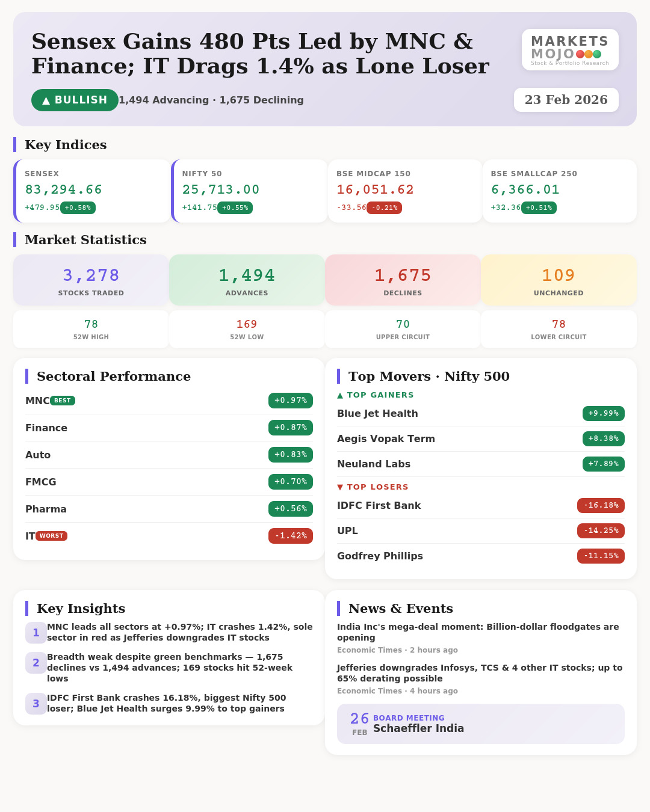Click insight number 2 badge
Image resolution: width=650 pixels, height=812 pixels.
point(36,663)
